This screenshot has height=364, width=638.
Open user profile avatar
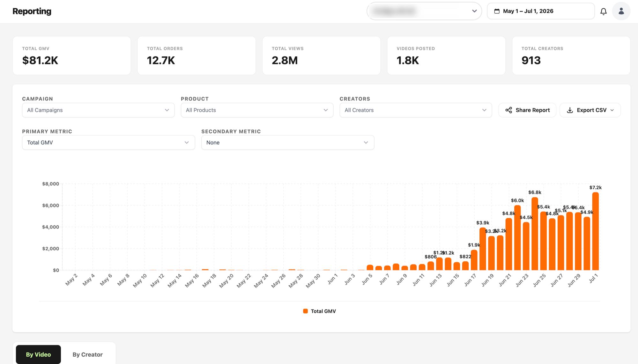[621, 11]
